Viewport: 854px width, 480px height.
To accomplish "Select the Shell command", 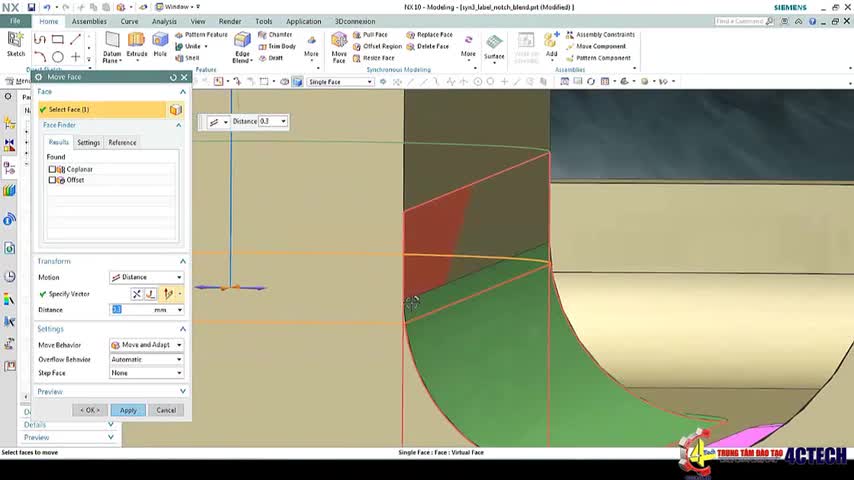I will [x=187, y=58].
